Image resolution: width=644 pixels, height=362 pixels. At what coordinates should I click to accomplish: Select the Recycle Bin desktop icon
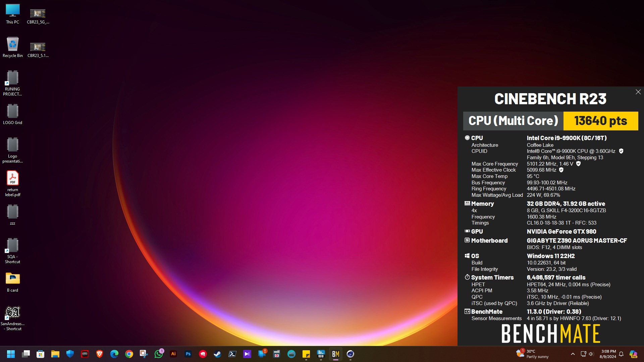[12, 47]
